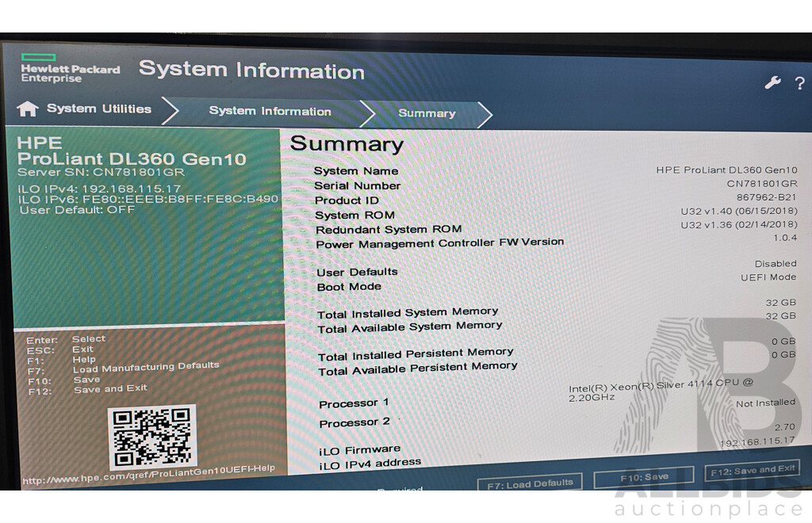Select the User Defaults row label
This screenshot has width=812, height=523.
358,272
